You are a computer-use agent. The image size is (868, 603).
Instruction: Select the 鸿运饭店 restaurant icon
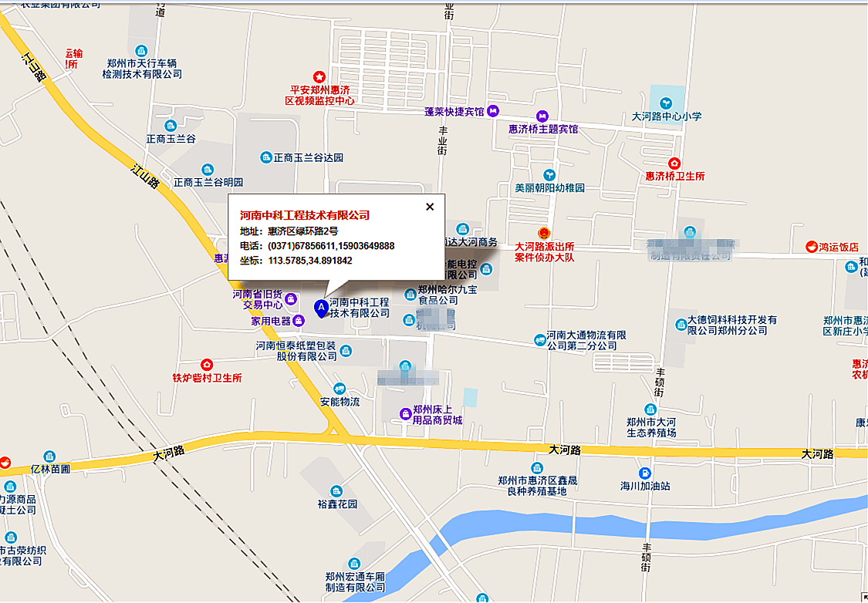click(812, 247)
